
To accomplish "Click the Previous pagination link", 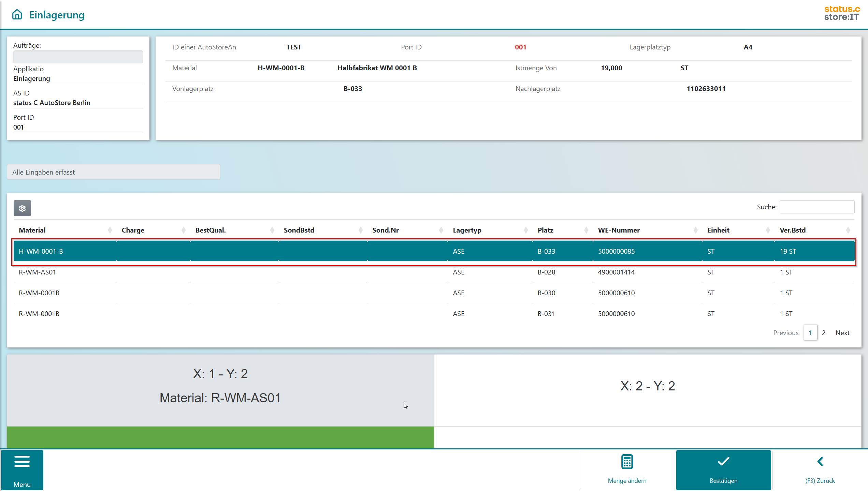I will coord(785,333).
